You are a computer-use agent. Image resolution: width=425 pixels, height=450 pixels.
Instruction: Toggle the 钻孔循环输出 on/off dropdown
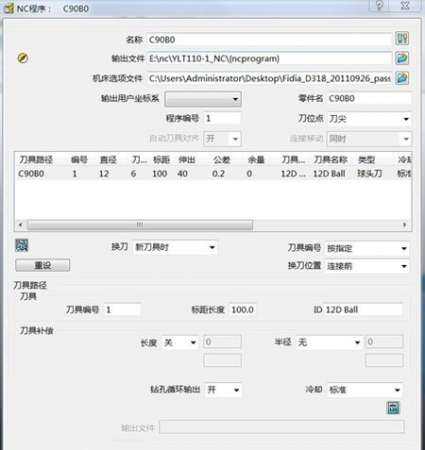pyautogui.click(x=222, y=390)
